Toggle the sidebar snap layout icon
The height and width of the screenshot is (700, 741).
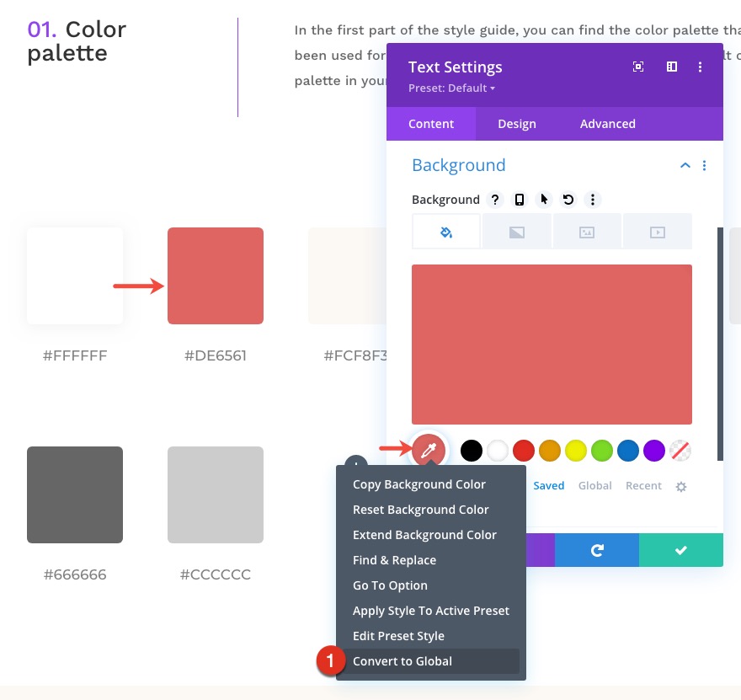click(x=672, y=67)
